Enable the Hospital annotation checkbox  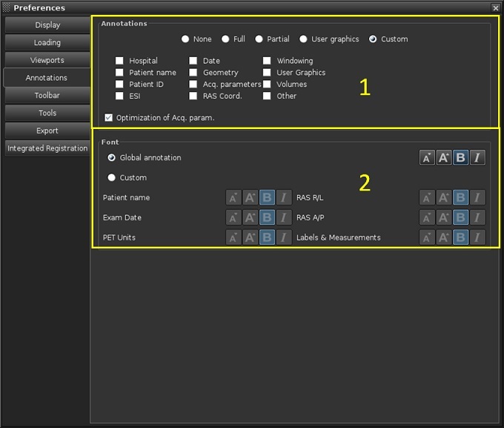[x=119, y=61]
